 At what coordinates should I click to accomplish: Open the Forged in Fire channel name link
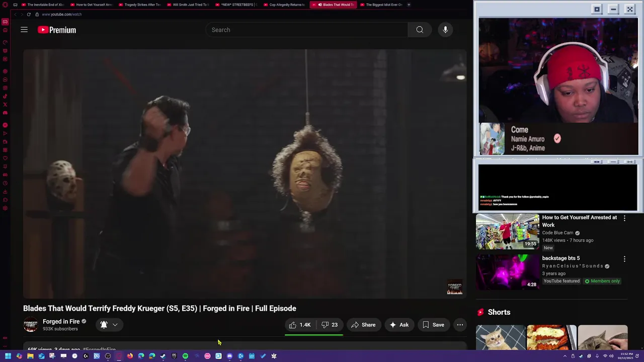[61, 321]
